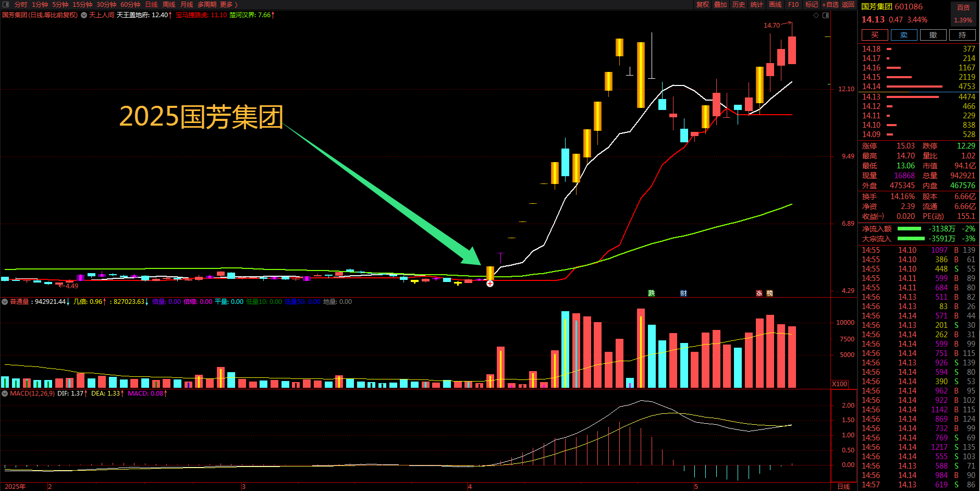Click the 14.70 high price label
Viewport: 980px width, 491px height.
(x=771, y=26)
